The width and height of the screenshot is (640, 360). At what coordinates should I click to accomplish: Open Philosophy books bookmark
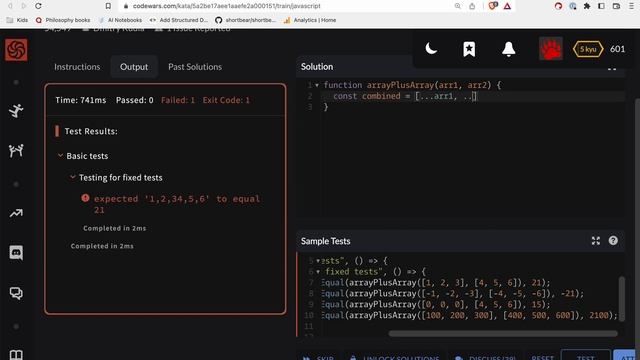(63, 20)
